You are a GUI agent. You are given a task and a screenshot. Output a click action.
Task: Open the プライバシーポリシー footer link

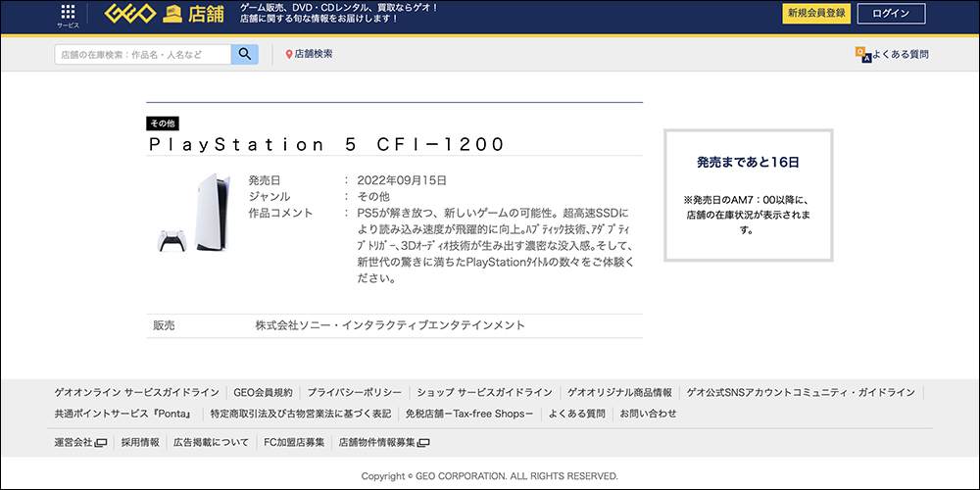click(x=354, y=392)
